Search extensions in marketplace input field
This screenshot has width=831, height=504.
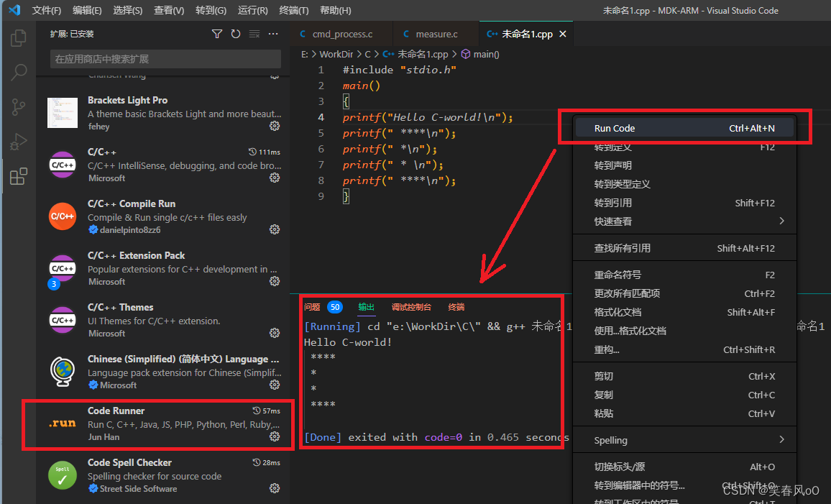(165, 59)
